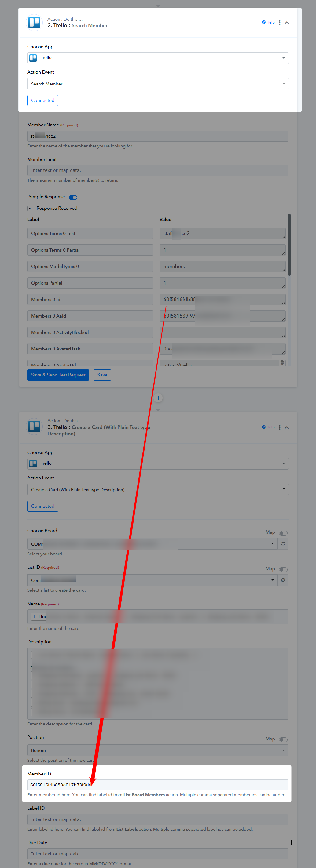Click the Options Terms 0 Text value field
The height and width of the screenshot is (868, 316).
pos(222,233)
